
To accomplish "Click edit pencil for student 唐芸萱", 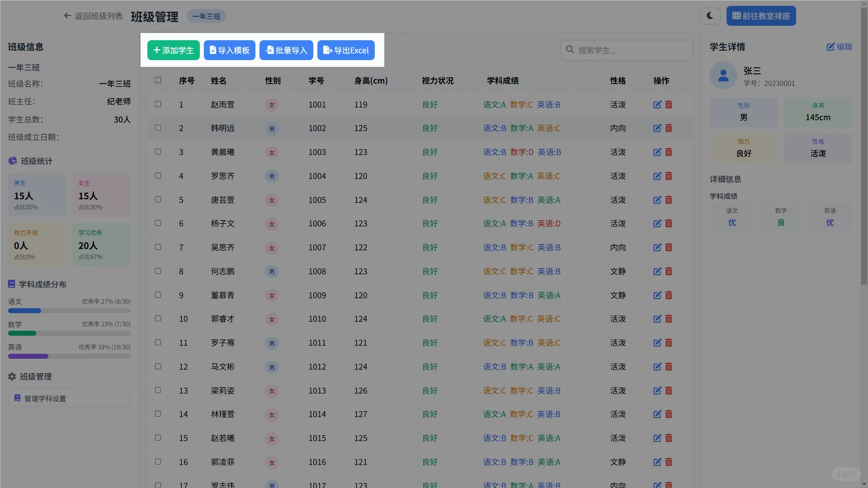I will pyautogui.click(x=657, y=200).
